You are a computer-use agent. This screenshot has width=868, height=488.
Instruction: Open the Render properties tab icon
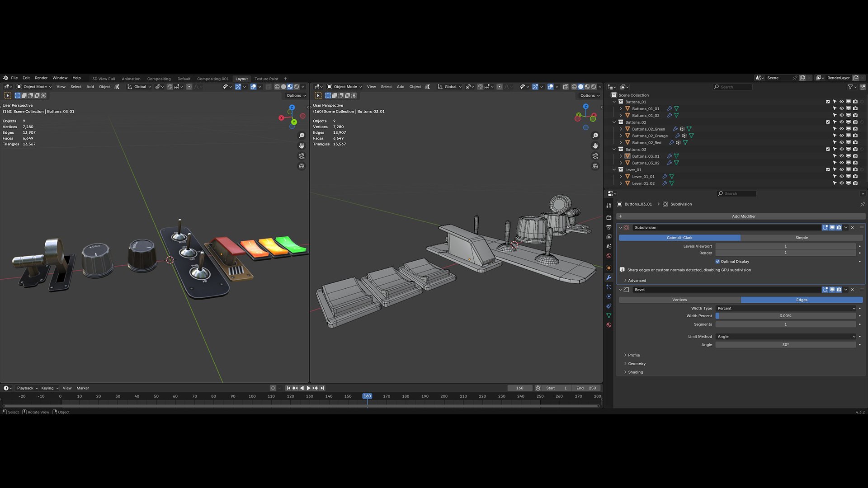point(609,217)
